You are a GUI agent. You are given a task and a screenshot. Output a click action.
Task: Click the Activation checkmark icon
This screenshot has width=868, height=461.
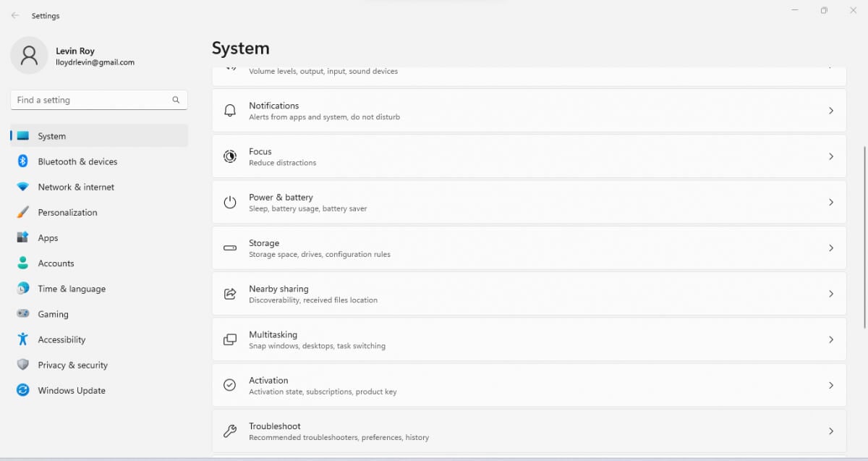tap(230, 385)
